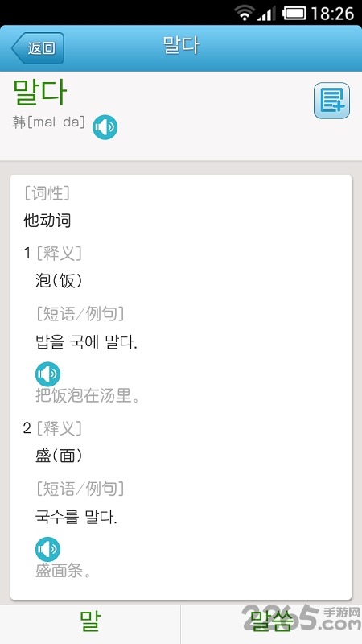Add word to vocabulary notebook icon

331,101
